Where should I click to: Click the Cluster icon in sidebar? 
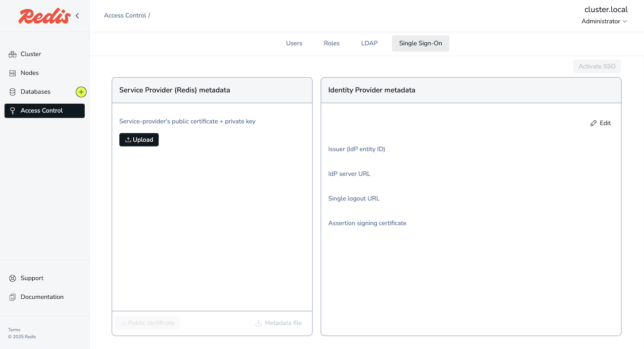[x=13, y=54]
